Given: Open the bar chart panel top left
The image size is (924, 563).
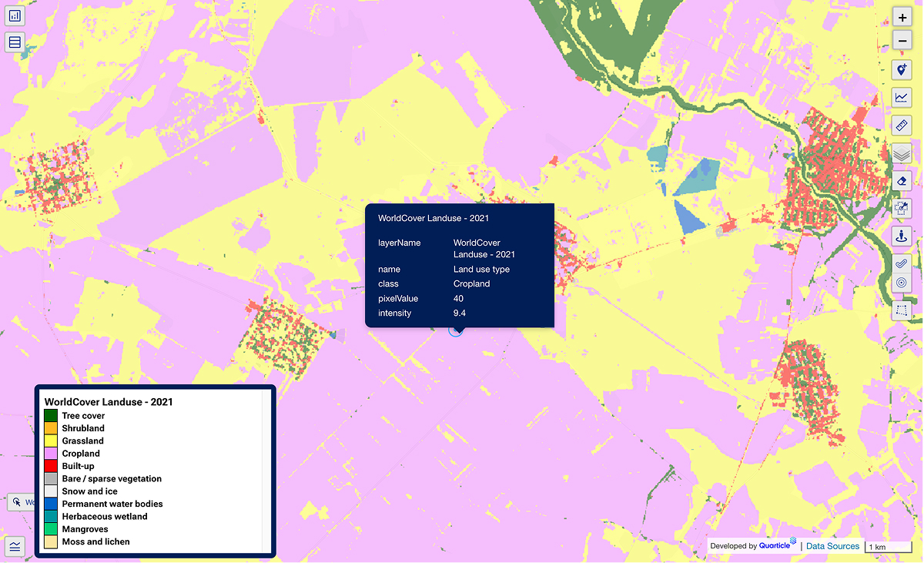Looking at the screenshot, I should 15,15.
